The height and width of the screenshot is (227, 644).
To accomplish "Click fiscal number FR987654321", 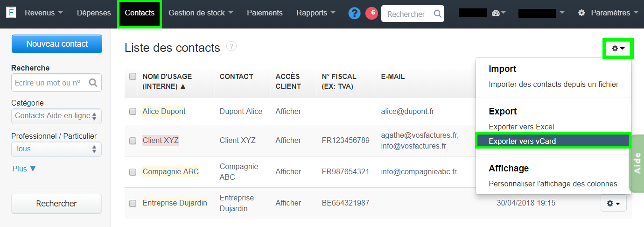I will [346, 172].
